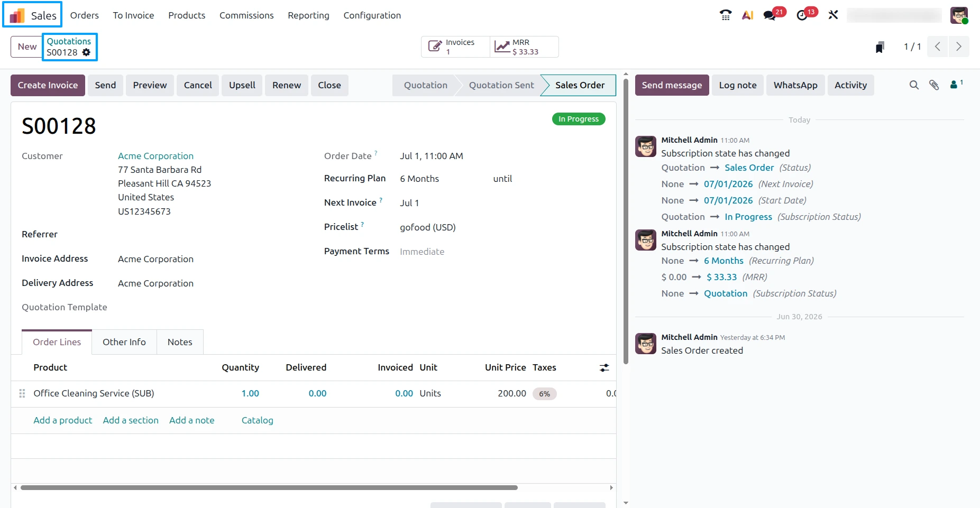Open the AI assistant icon
Screen dimensions: 980x508
coord(747,15)
